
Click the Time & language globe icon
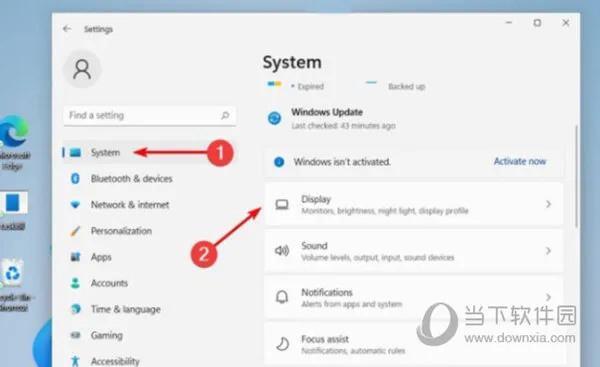tap(75, 309)
